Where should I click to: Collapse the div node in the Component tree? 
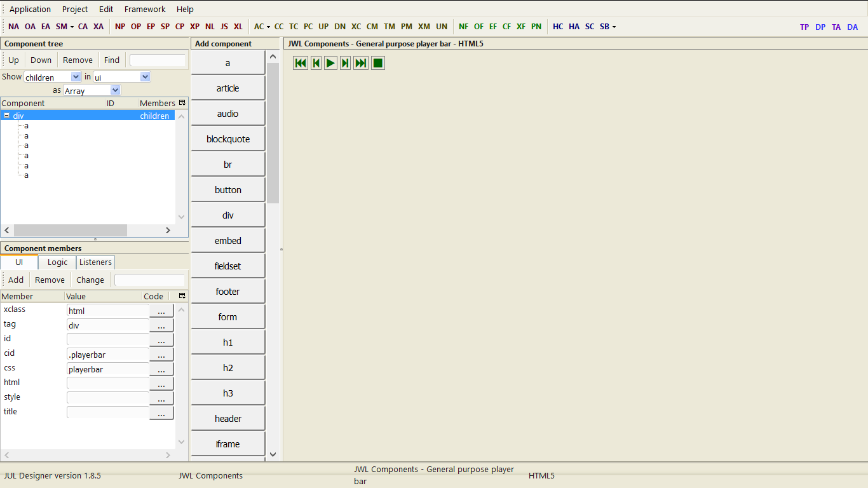click(8, 116)
